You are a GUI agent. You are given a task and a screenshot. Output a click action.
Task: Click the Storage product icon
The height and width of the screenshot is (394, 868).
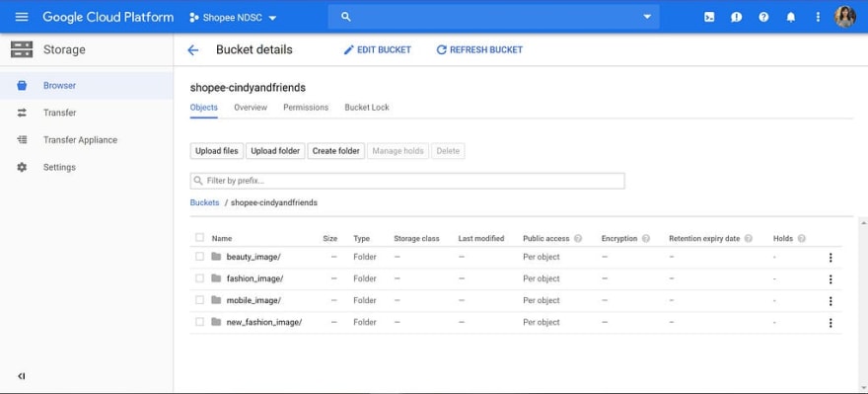point(22,50)
